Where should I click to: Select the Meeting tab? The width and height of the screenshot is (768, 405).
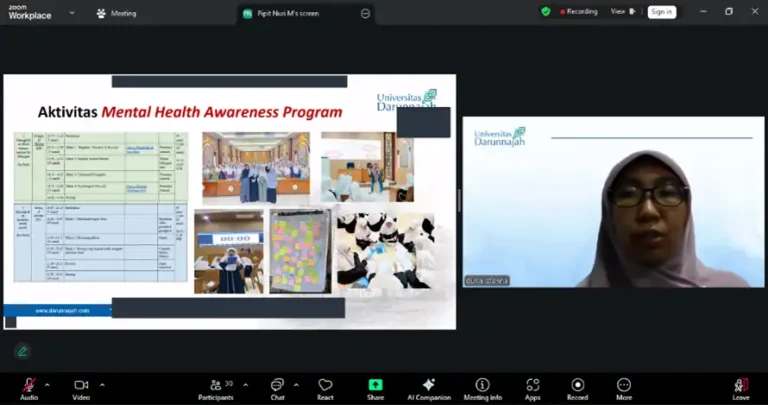click(x=117, y=13)
